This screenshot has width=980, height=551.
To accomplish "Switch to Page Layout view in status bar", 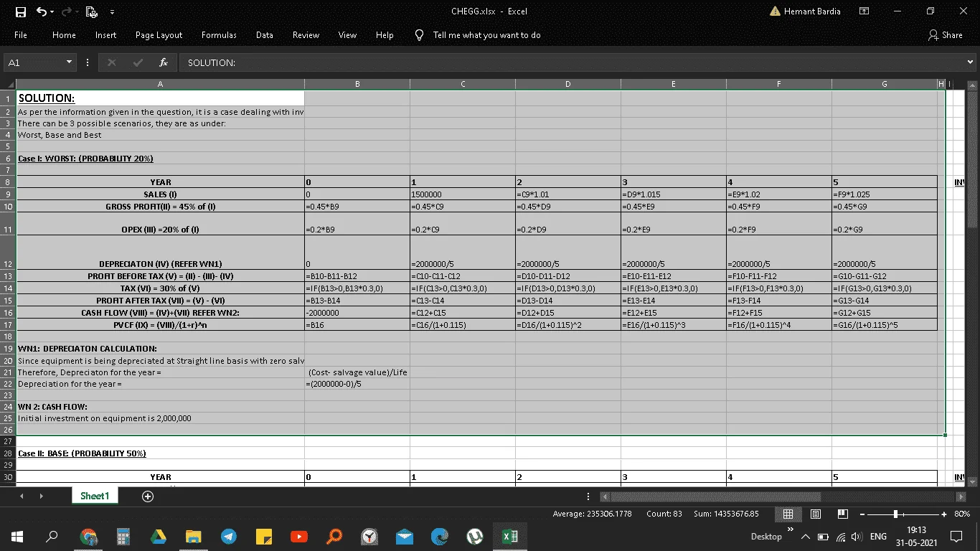I will click(816, 514).
